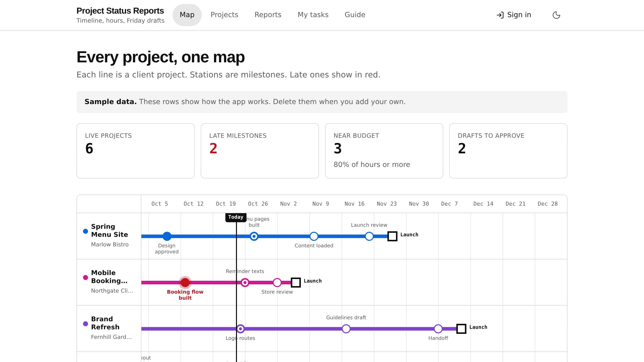Select the Store review milestone station
644x362 pixels.
277,283
